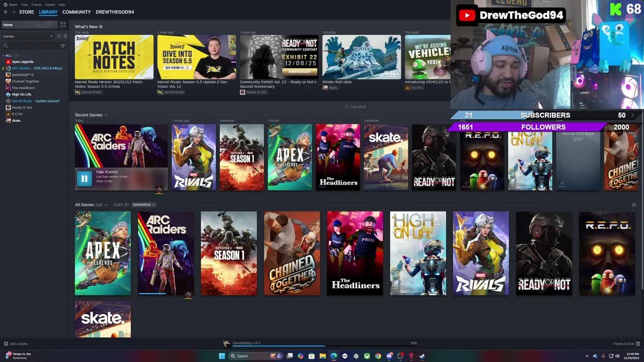This screenshot has height=362, width=644.
Task: Open High On Life cover in All Games
Action: click(x=418, y=253)
